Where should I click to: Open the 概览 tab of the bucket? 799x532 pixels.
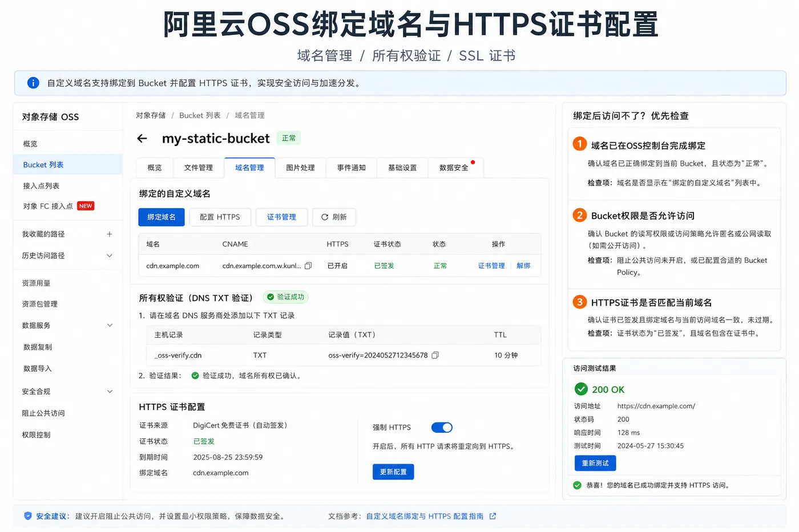tap(155, 168)
